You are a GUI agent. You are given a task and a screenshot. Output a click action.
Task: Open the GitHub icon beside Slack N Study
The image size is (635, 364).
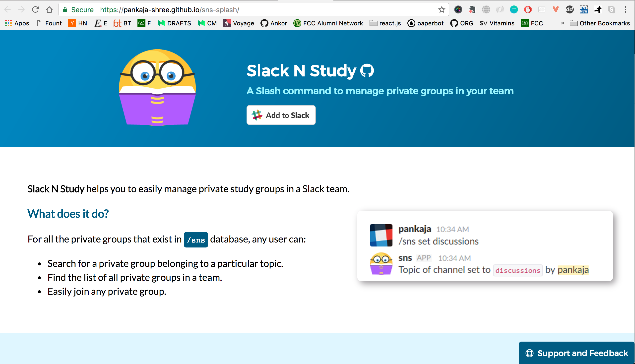tap(367, 70)
